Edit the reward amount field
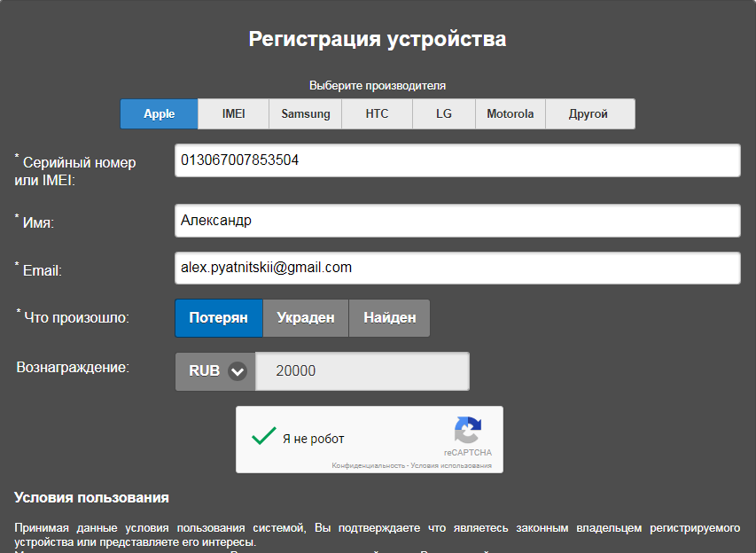Image resolution: width=756 pixels, height=553 pixels. click(362, 371)
